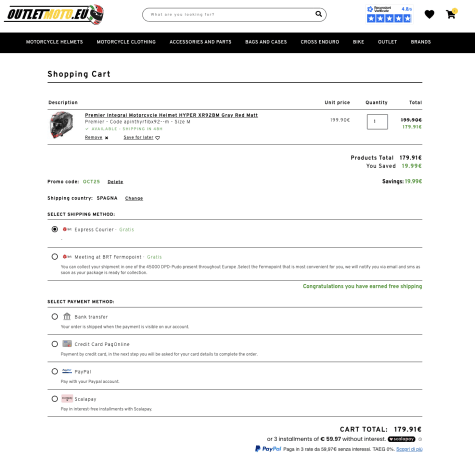Click the Scalapay info icon near installments
The height and width of the screenshot is (457, 475).
point(420,439)
